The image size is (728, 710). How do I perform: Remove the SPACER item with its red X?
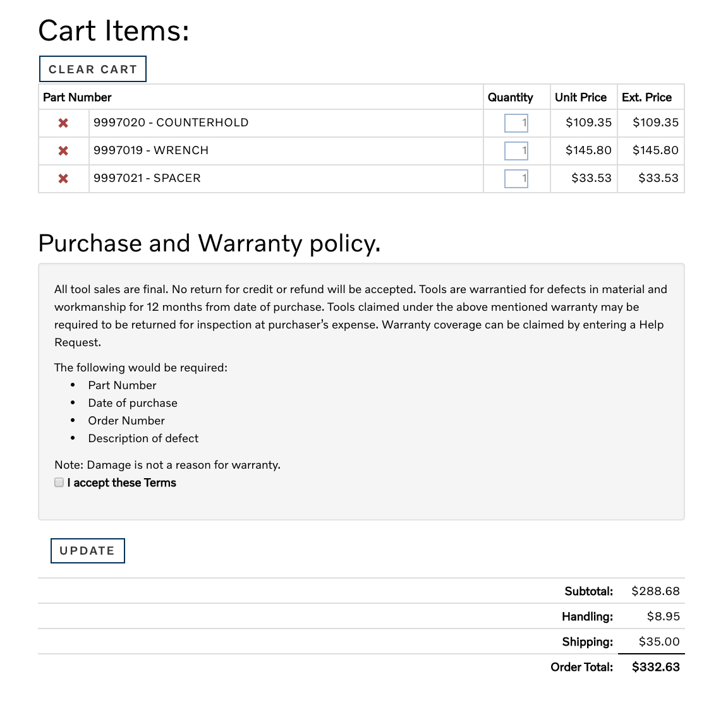click(x=63, y=179)
